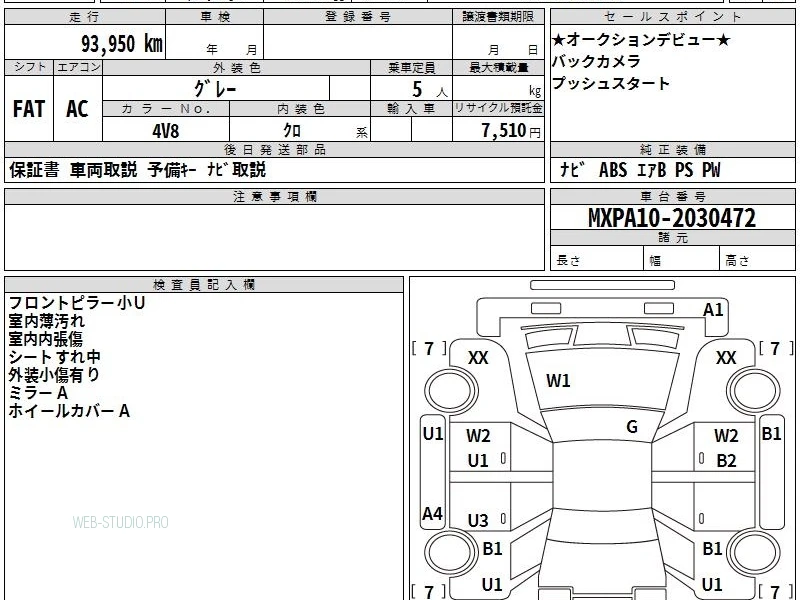Click the recycle deposit value 7,510円
800x600 pixels.
tap(511, 131)
